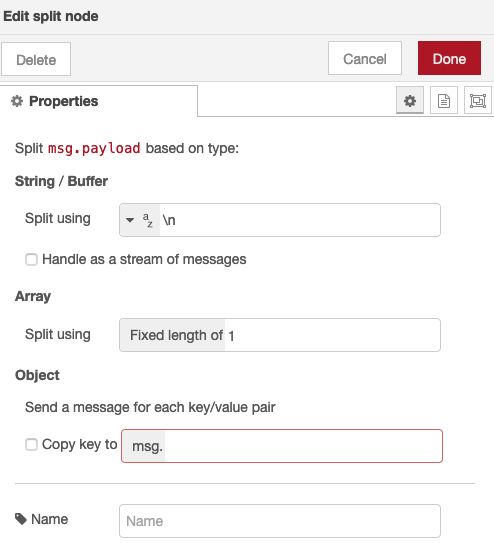Click the Done button
This screenshot has height=543, width=494.
point(449,58)
